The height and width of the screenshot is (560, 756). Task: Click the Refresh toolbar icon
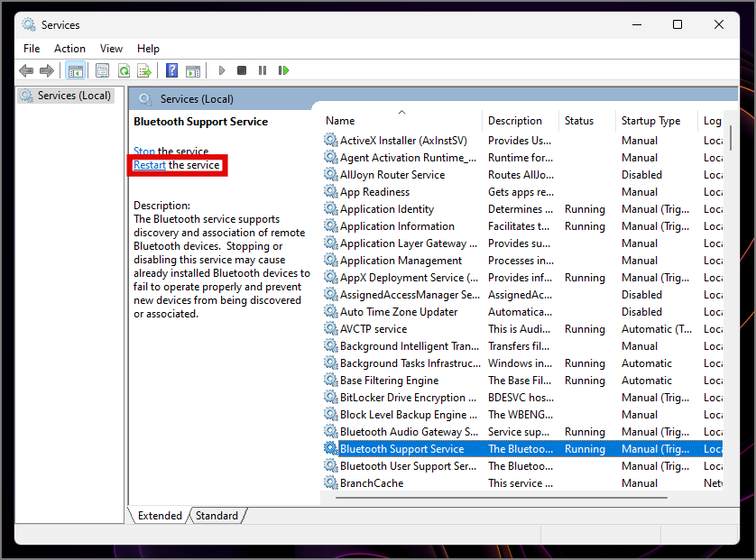click(124, 71)
